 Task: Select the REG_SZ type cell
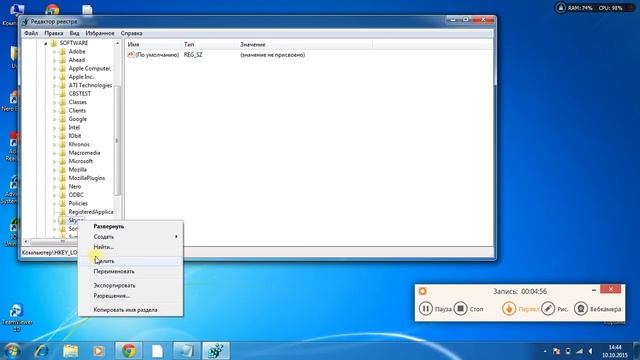(x=193, y=55)
